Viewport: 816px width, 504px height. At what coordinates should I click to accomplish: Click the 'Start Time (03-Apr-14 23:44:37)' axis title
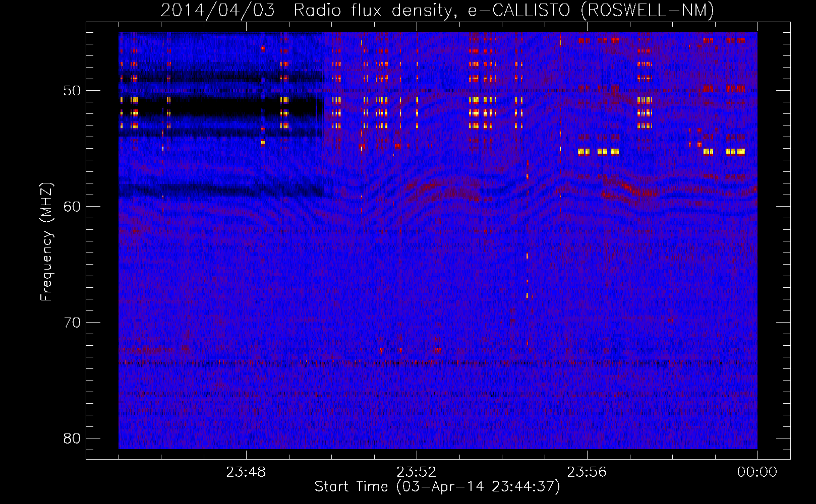pos(437,487)
